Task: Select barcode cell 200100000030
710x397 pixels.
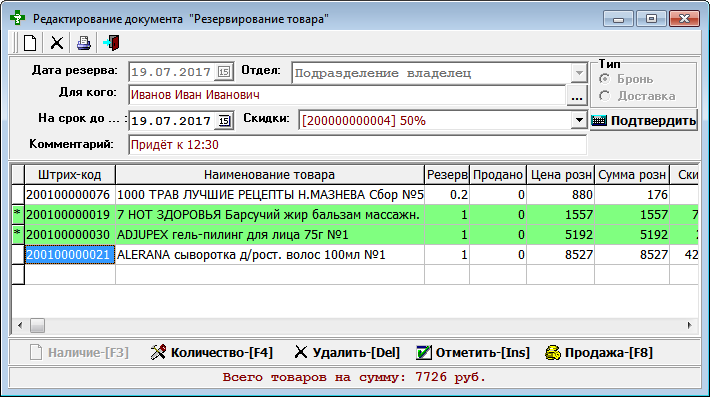Action: pos(70,234)
